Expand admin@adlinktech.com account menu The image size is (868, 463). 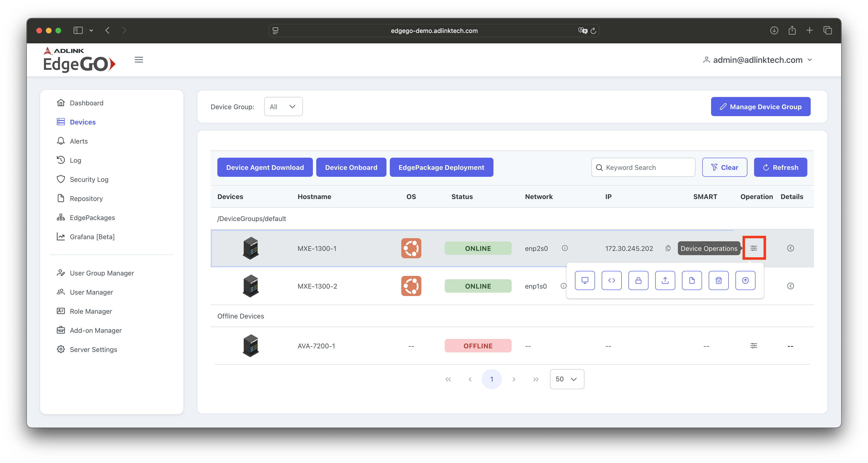click(757, 60)
